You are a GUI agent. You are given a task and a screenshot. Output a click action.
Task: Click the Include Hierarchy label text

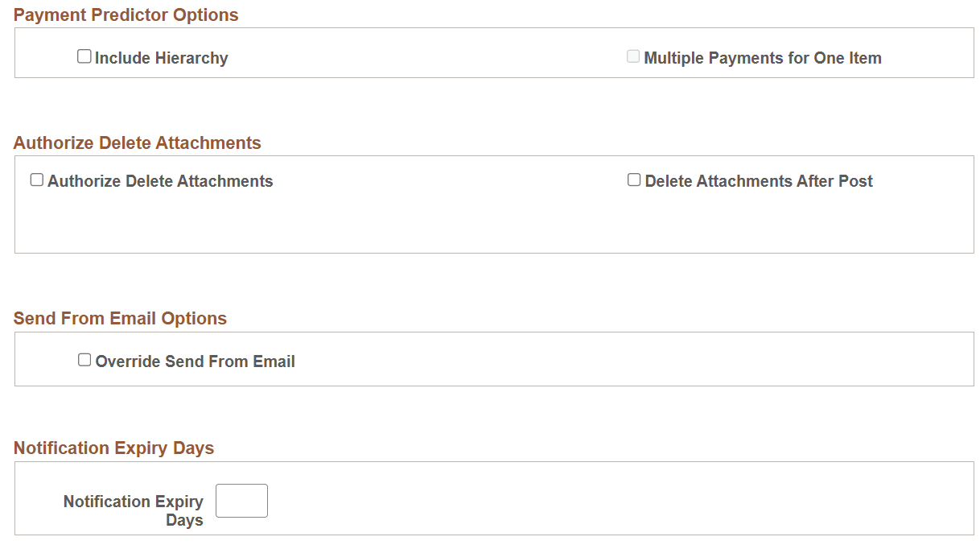pyautogui.click(x=161, y=57)
